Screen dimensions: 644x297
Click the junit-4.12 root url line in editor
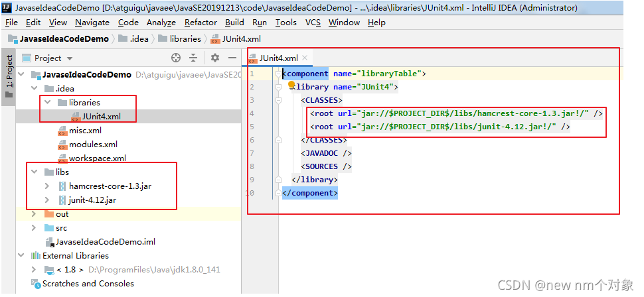tap(440, 127)
